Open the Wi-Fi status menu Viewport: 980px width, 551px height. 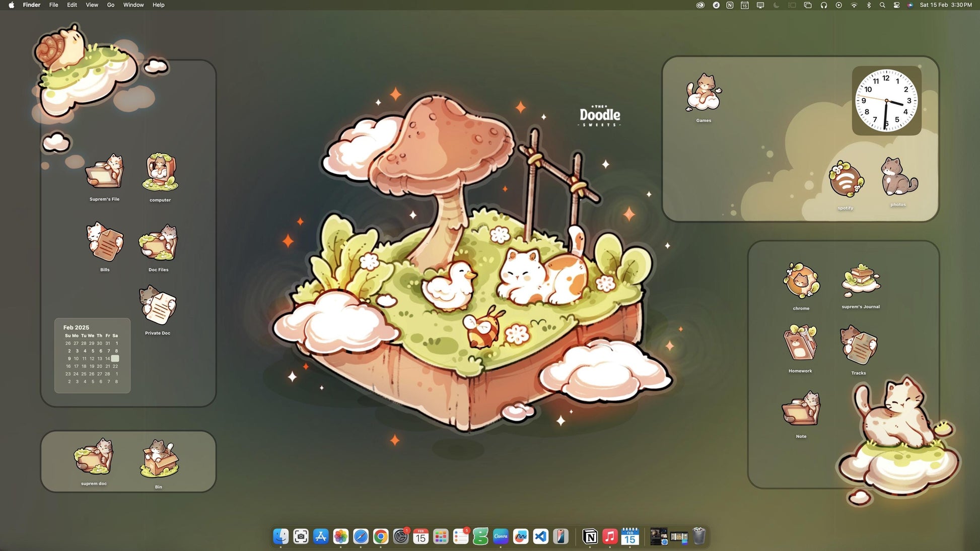click(x=854, y=5)
